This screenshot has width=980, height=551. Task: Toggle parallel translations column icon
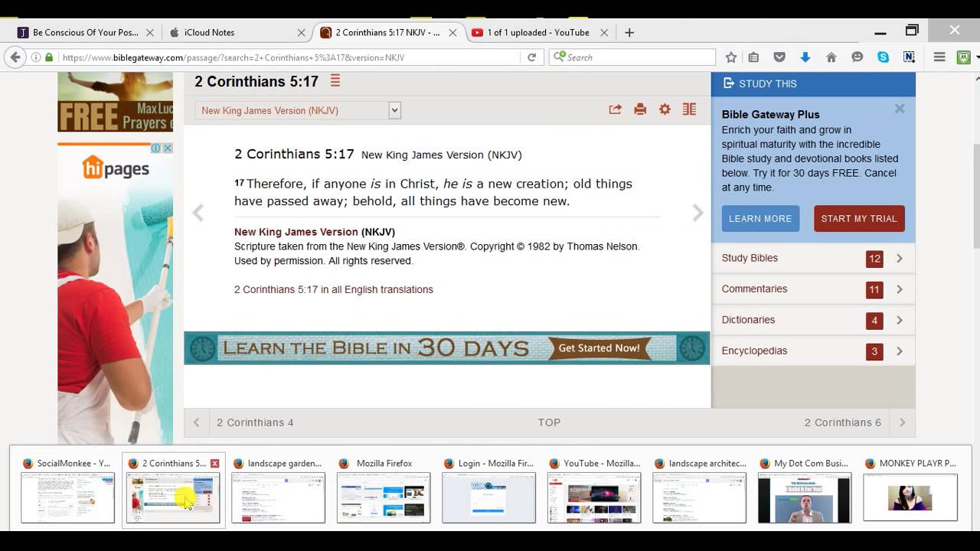pyautogui.click(x=689, y=109)
